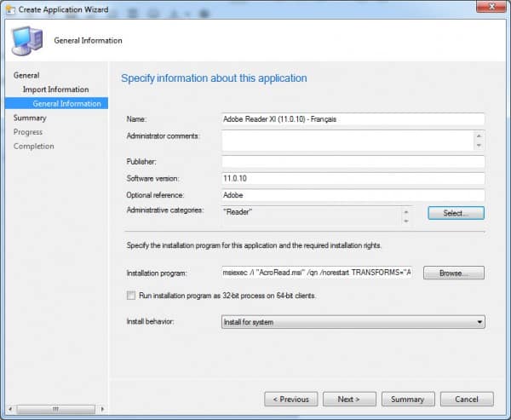This screenshot has height=420, width=511.
Task: Go back with the < Previous button
Action: [x=290, y=399]
